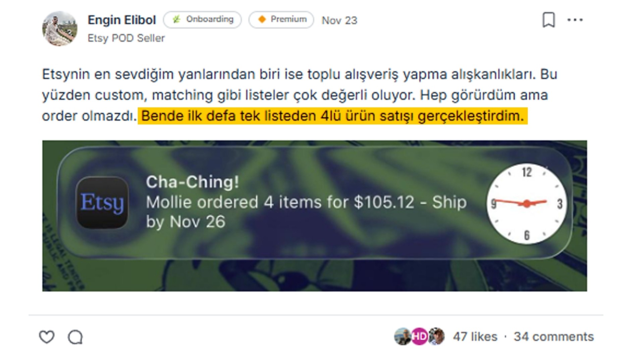Click the Etsy POD Seller subtitle
Image resolution: width=644 pixels, height=362 pixels.
pyautogui.click(x=126, y=38)
